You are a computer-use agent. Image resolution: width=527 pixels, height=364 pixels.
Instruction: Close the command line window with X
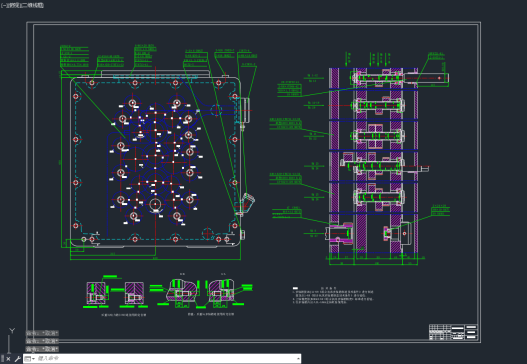8,359
